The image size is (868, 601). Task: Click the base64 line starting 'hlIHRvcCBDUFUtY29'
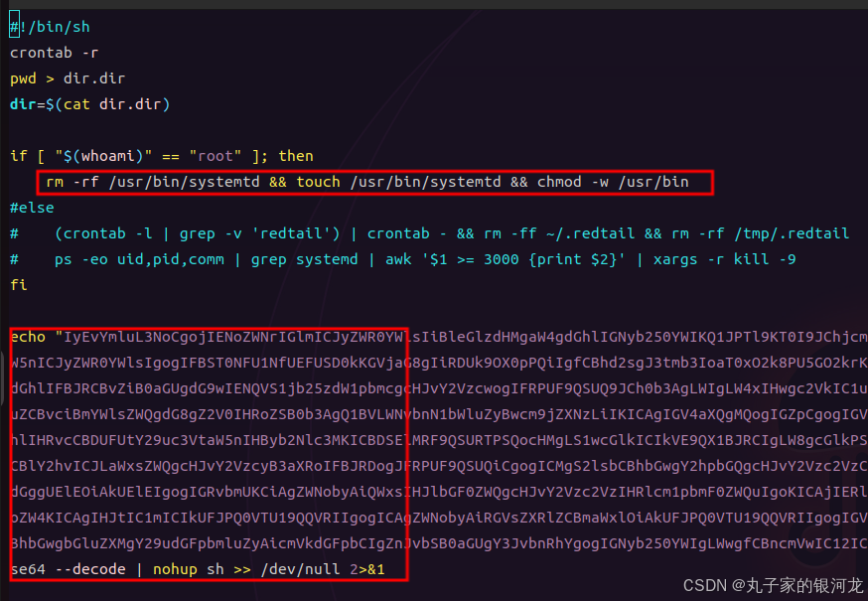click(438, 440)
